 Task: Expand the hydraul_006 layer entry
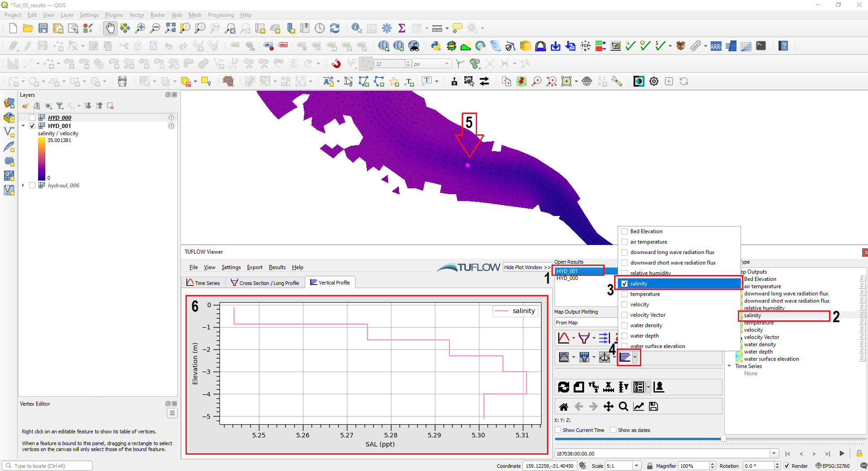tap(23, 185)
